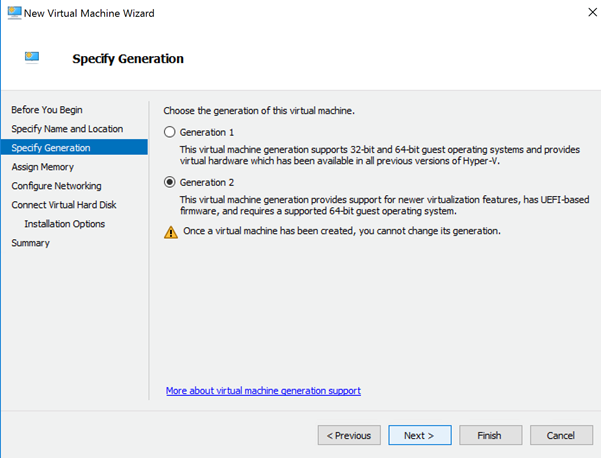
Task: Click the header virtual machine icon
Action: (32, 57)
